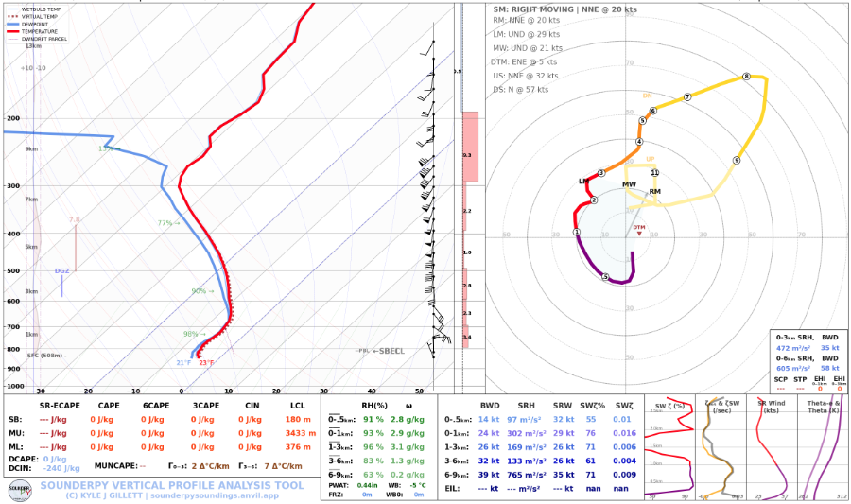The width and height of the screenshot is (851, 504).
Task: Click the MW mean wind label on hodograph
Action: 629,184
